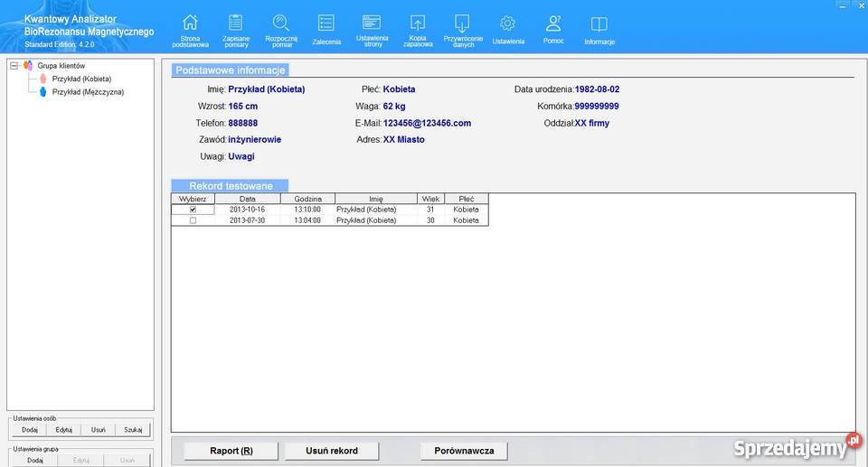Click Adres value XX Miasto
The width and height of the screenshot is (868, 467).
[x=404, y=140]
